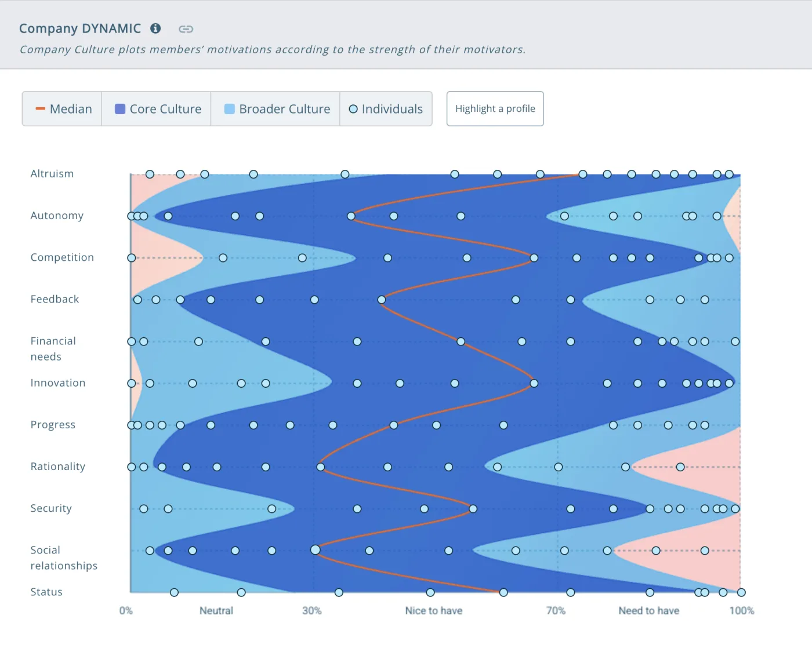The image size is (812, 670).
Task: Select the rightmost Status individual dot at 100%
Action: point(741,592)
